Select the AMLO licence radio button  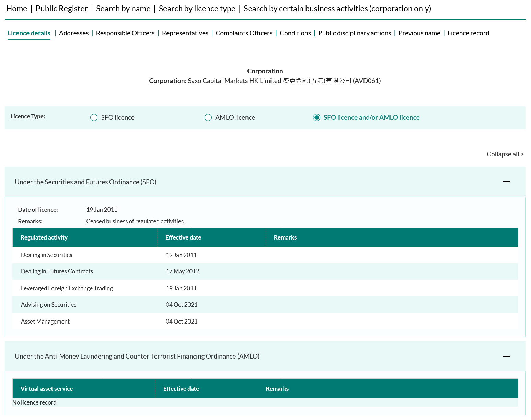click(208, 118)
